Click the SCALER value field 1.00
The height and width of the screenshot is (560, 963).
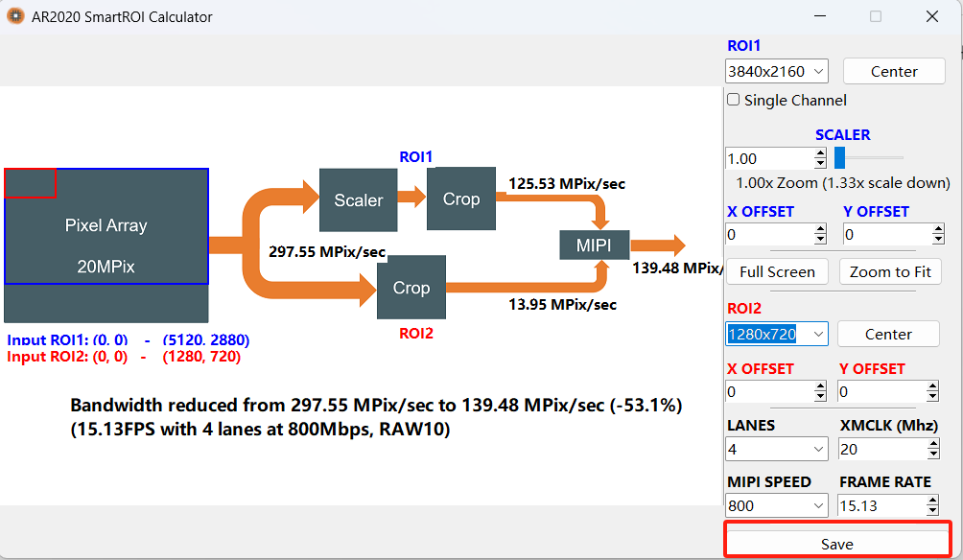[x=769, y=158]
